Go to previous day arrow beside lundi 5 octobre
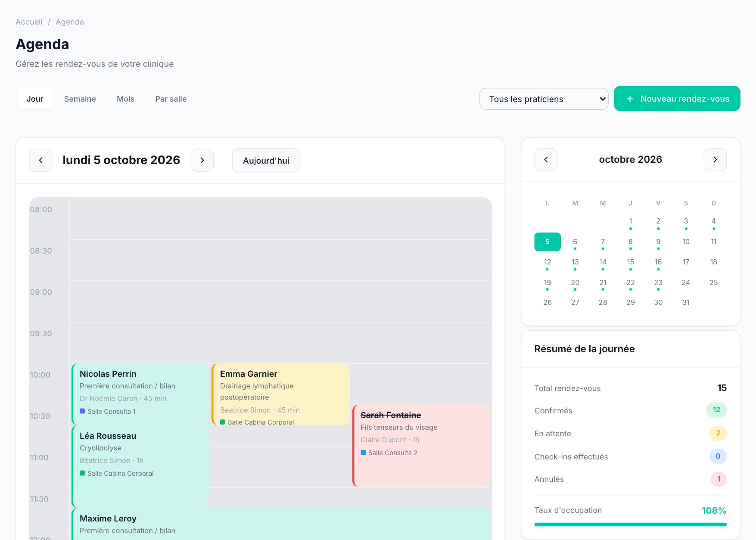Screen dimensions: 756x540 coord(40,160)
